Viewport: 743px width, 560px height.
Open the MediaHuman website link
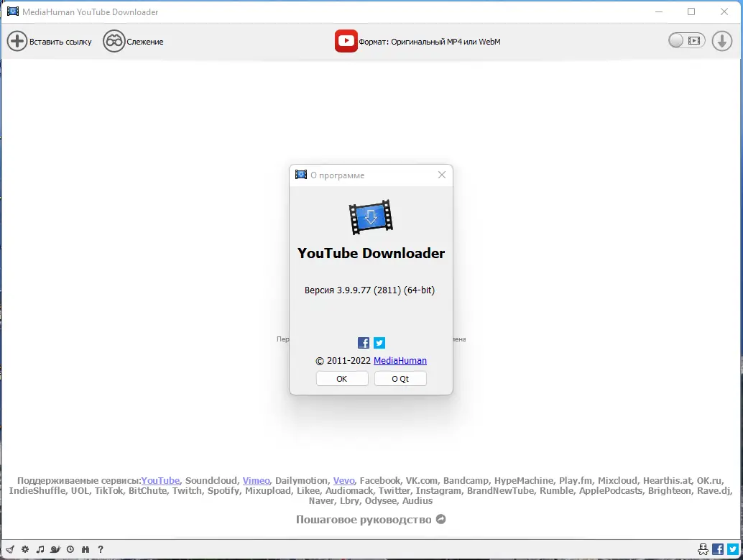[x=400, y=360]
